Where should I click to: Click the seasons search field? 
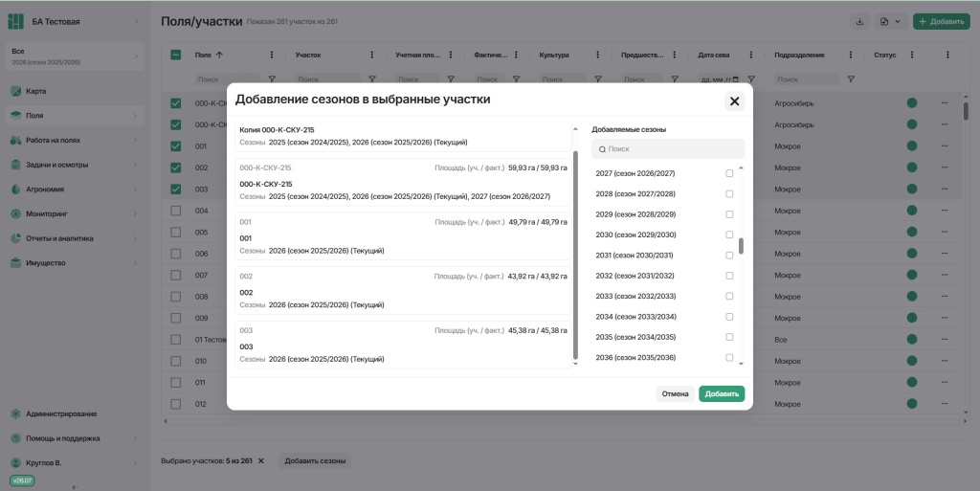point(668,149)
